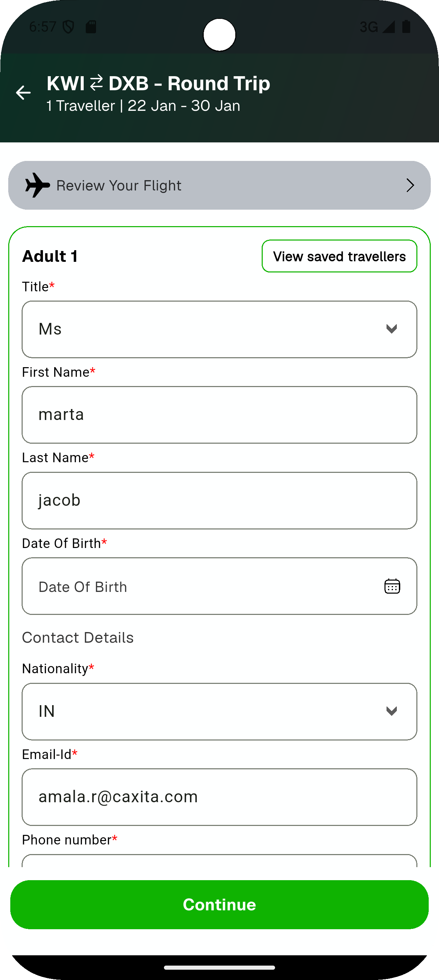This screenshot has width=439, height=980.
Task: Tap the battery status icon
Action: (406, 27)
